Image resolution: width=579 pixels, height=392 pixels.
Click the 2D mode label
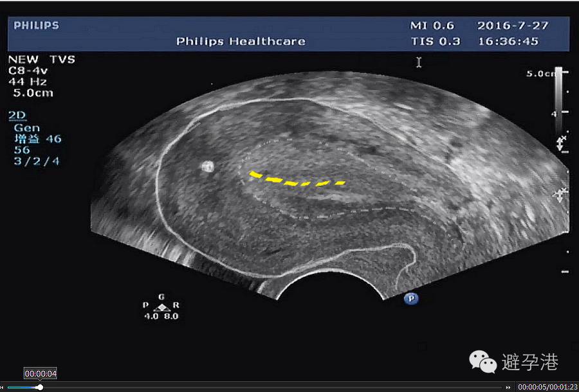(x=17, y=116)
